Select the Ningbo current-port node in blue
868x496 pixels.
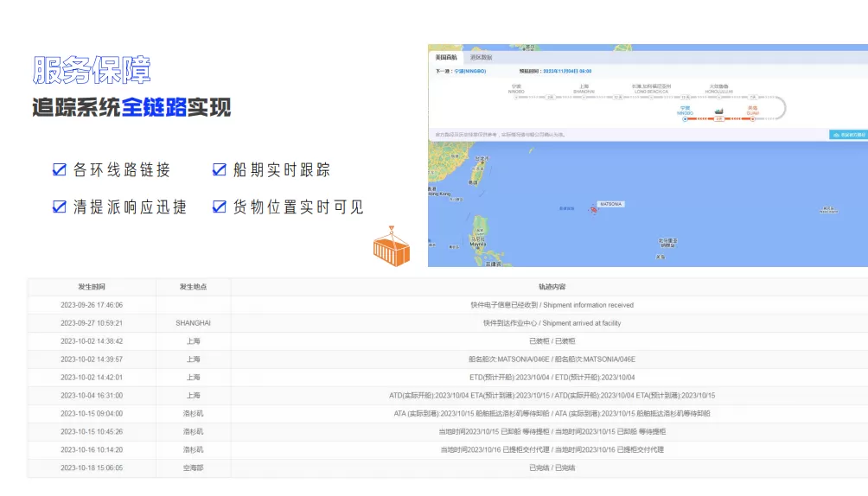pyautogui.click(x=685, y=118)
